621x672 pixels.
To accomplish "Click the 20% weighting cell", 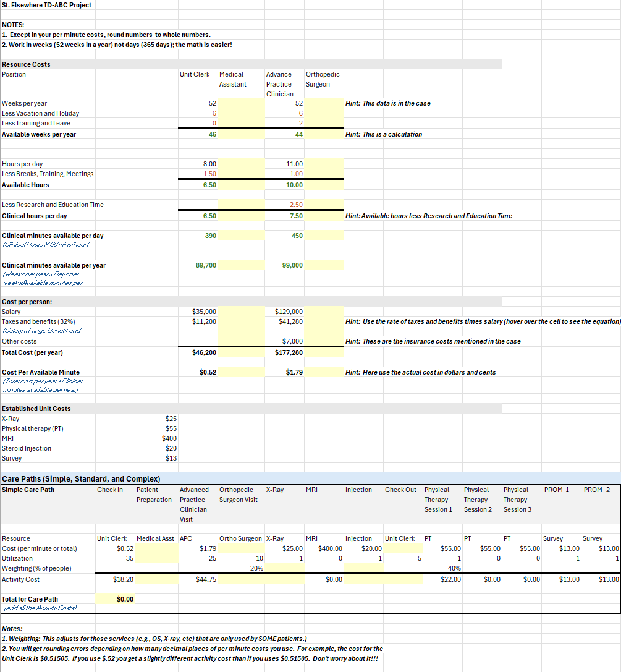I will (242, 568).
